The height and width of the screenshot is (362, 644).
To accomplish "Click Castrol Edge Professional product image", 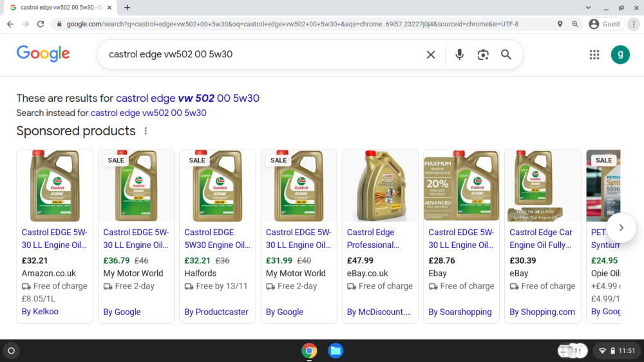I will pyautogui.click(x=380, y=186).
